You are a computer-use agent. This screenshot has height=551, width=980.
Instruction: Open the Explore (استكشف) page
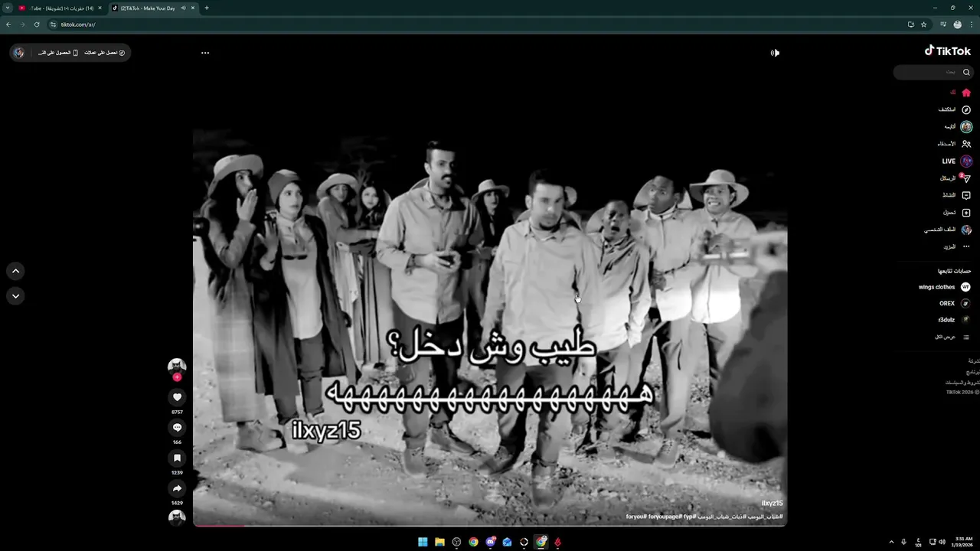954,109
